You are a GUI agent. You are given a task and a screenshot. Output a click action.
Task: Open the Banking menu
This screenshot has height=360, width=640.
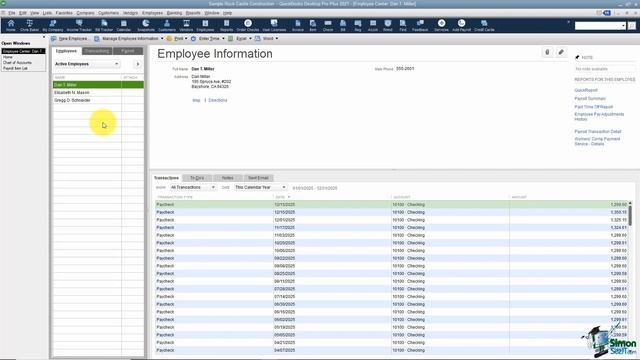pos(174,13)
